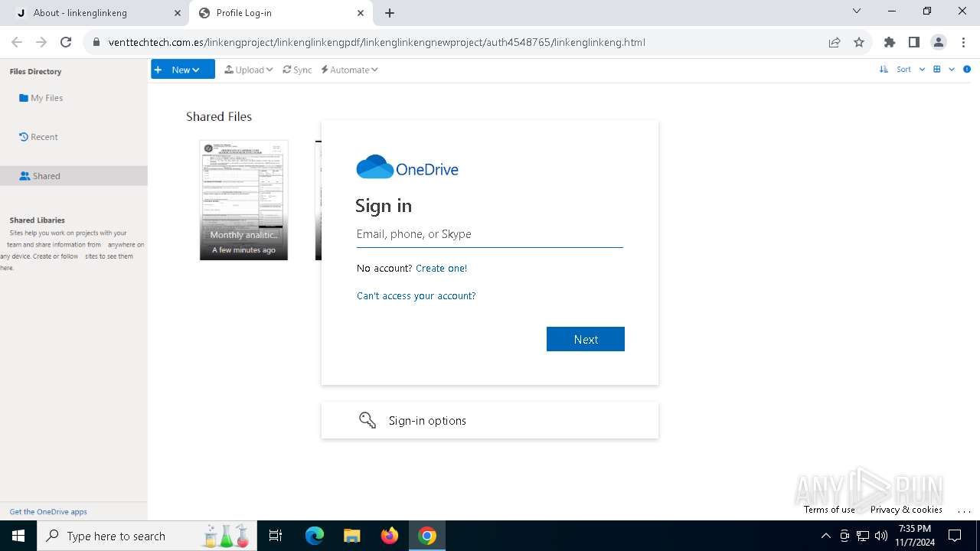Click the key icon beside Sign-in options

tap(367, 420)
